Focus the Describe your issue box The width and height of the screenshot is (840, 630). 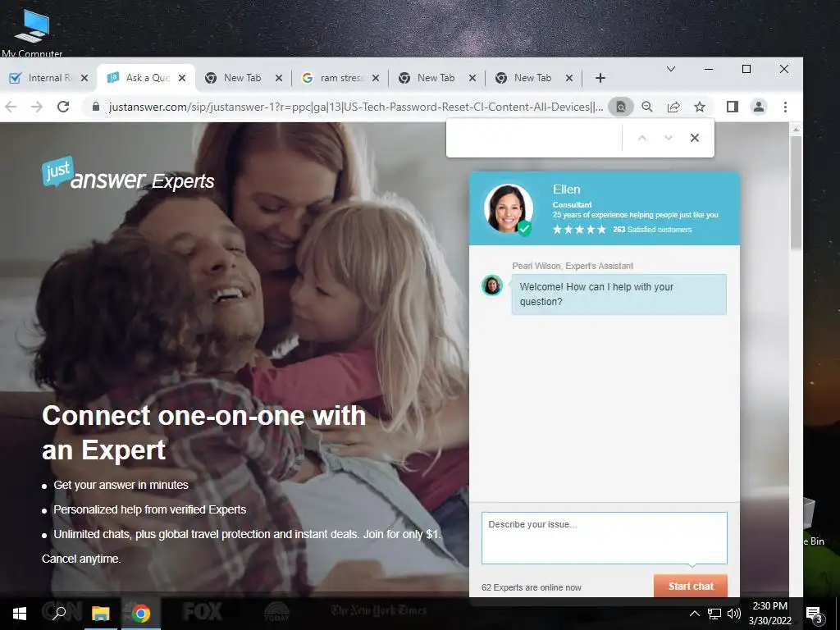[x=605, y=538]
